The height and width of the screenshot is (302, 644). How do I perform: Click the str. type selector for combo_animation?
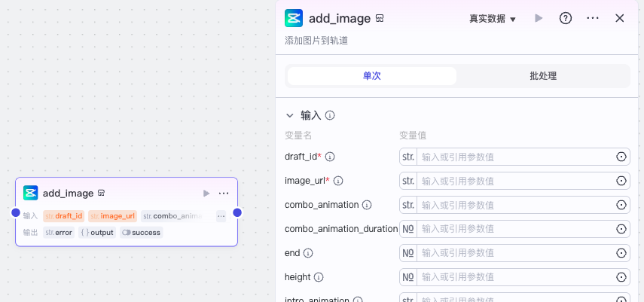408,205
